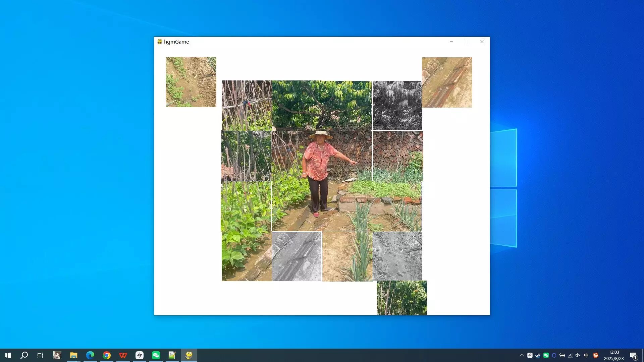Expand hidden system tray icons chevron
The height and width of the screenshot is (362, 644).
point(522,355)
